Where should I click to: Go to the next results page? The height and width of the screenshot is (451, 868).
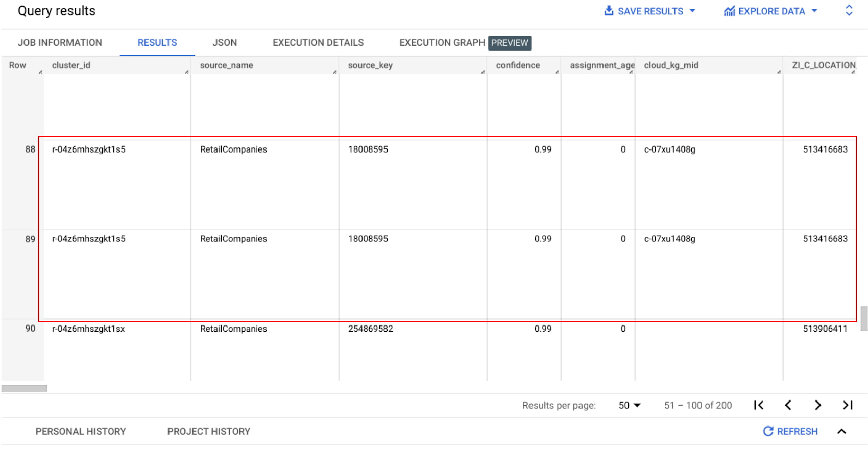point(818,405)
